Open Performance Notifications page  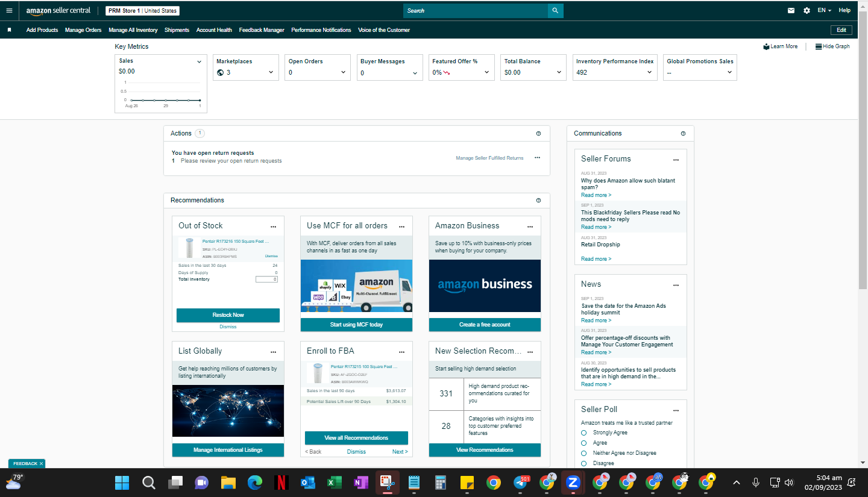321,30
